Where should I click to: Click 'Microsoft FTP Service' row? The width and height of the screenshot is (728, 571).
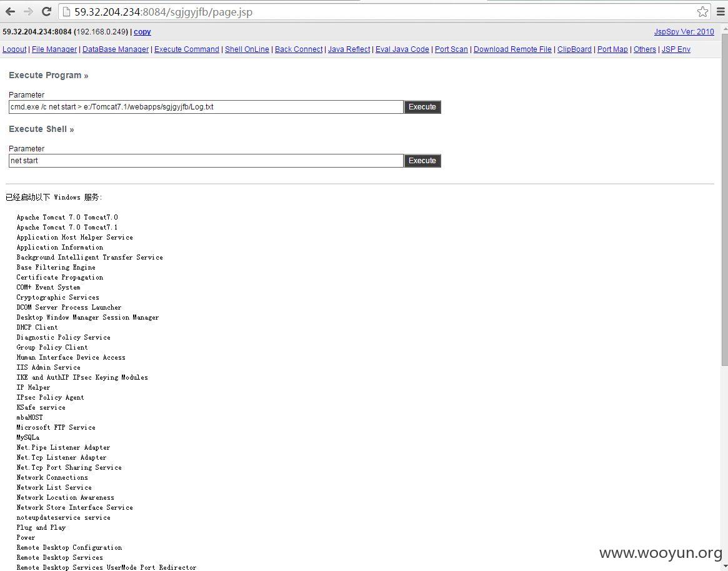pos(56,427)
